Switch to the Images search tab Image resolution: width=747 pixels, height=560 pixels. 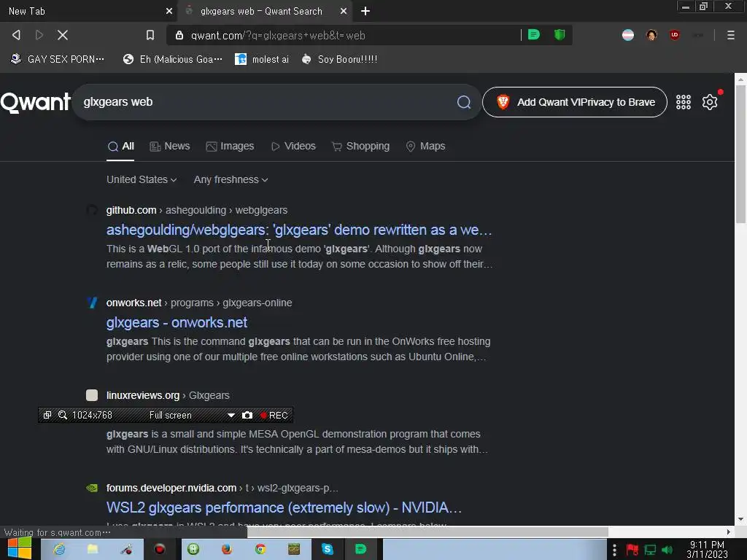tap(230, 146)
